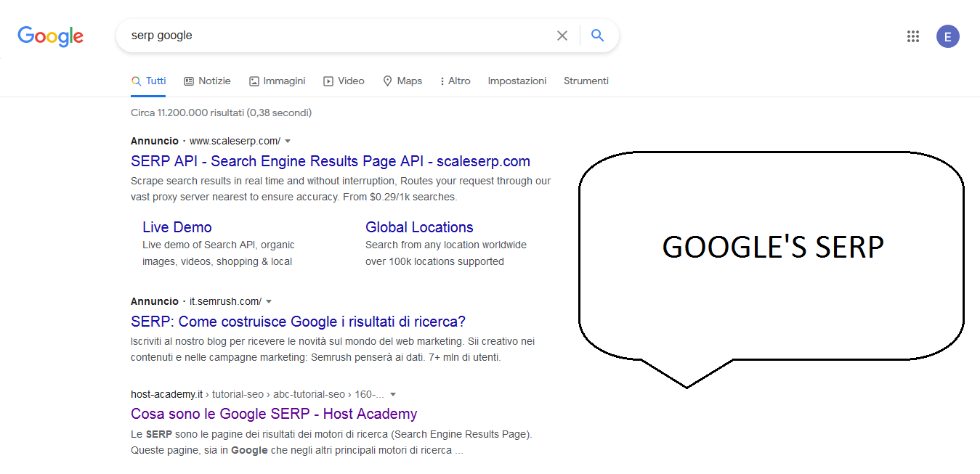Click the host-academy.it breadcrumb URL
Image resolution: width=980 pixels, height=474 pixels.
pyautogui.click(x=257, y=394)
